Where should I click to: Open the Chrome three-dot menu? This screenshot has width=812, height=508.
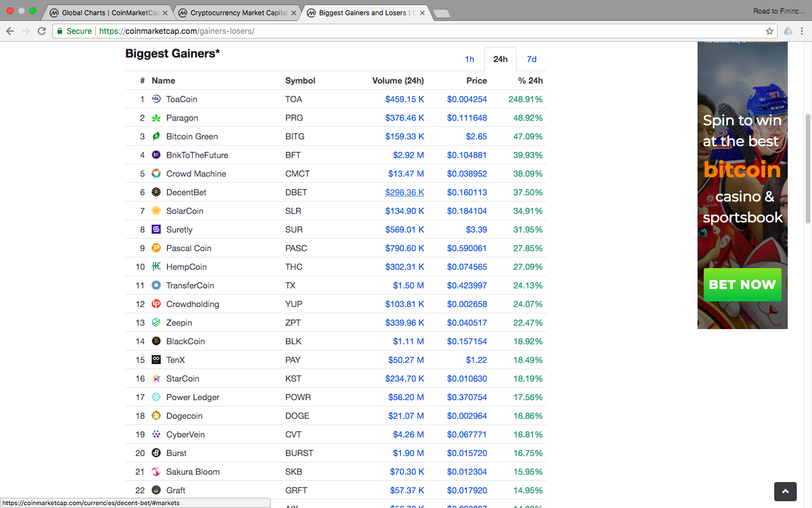click(x=802, y=31)
